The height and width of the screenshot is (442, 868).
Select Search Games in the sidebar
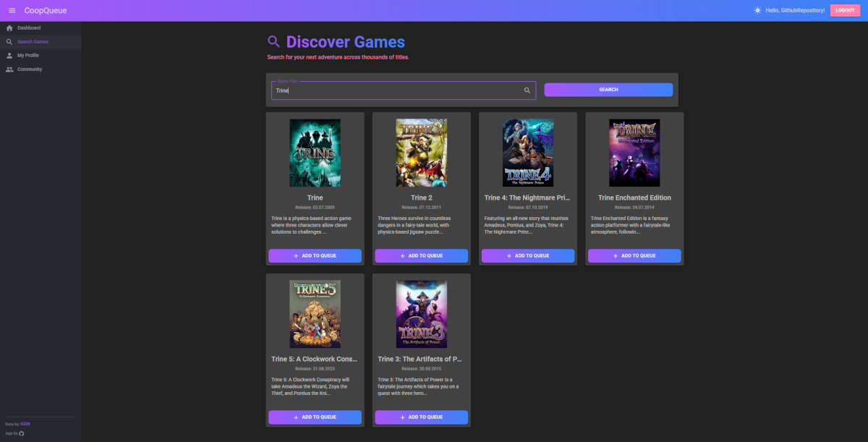pos(33,42)
